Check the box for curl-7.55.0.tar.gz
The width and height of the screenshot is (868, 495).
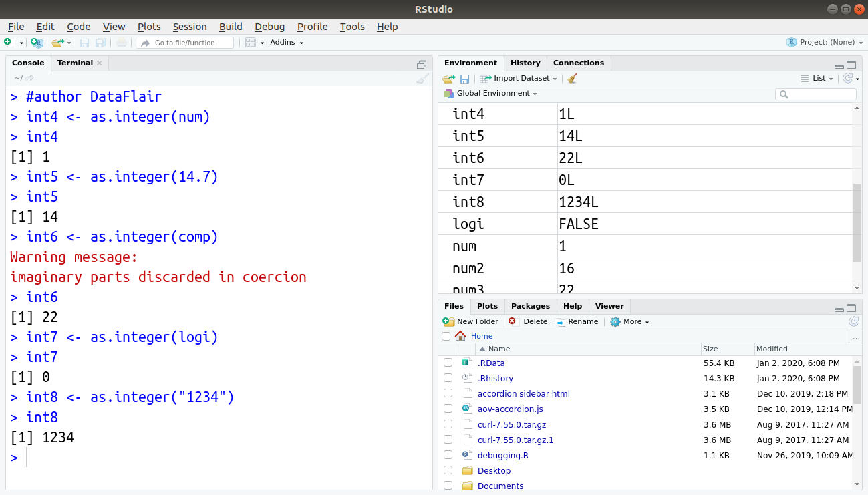448,424
